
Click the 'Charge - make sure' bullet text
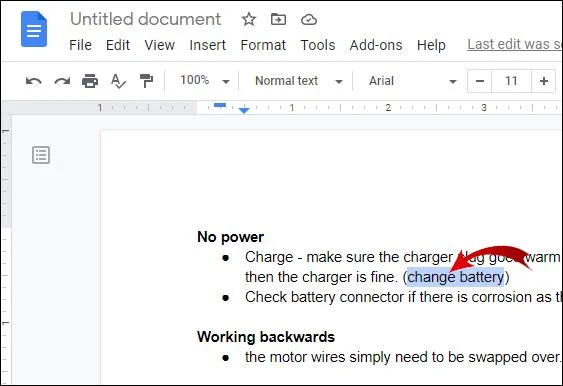click(x=403, y=257)
